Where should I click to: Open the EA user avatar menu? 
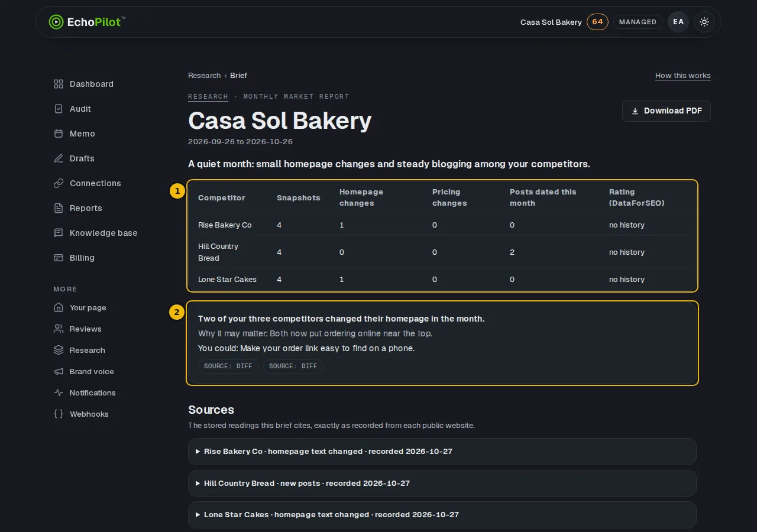click(678, 22)
